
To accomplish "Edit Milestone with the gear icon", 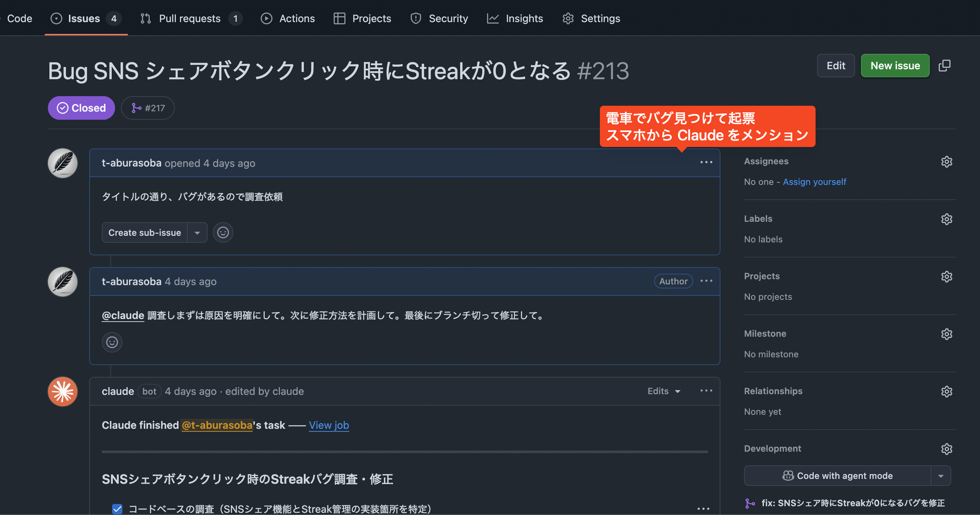I will (946, 334).
